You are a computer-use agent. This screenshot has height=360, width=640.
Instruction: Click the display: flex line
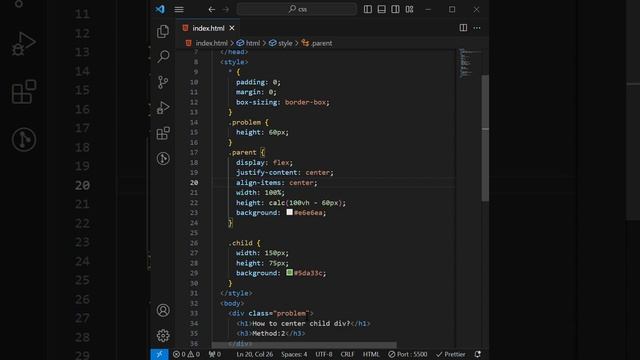click(x=264, y=162)
